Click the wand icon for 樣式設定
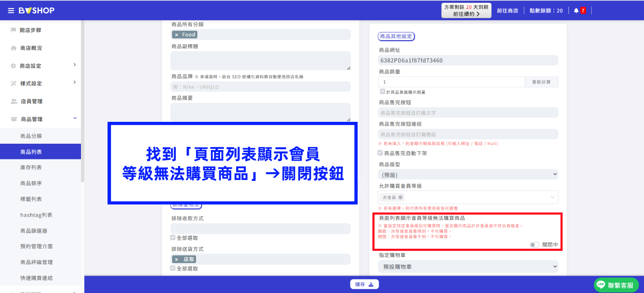The height and width of the screenshot is (293, 644). pyautogui.click(x=13, y=83)
